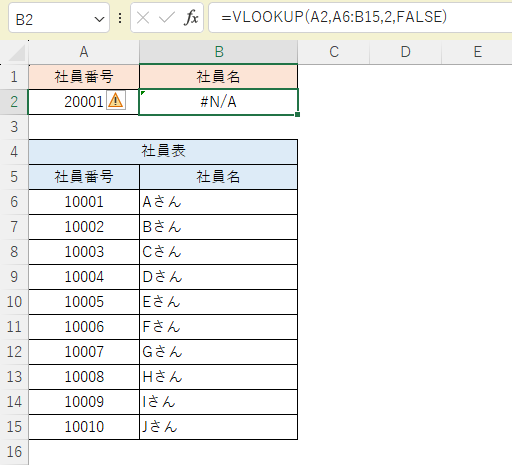Select the Aさん cell
Image resolution: width=512 pixels, height=465 pixels.
[x=218, y=202]
